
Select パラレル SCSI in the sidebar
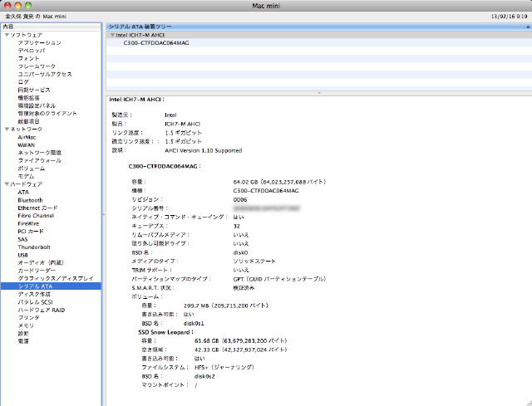click(x=35, y=302)
